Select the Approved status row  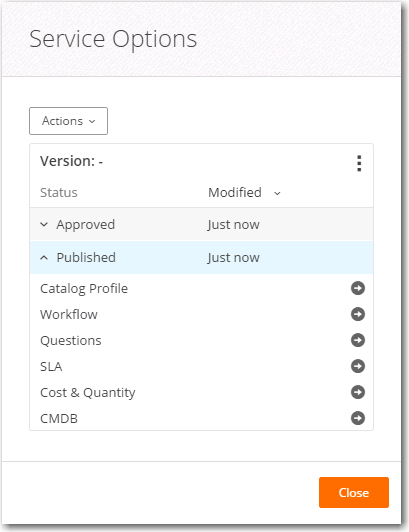[x=202, y=224]
